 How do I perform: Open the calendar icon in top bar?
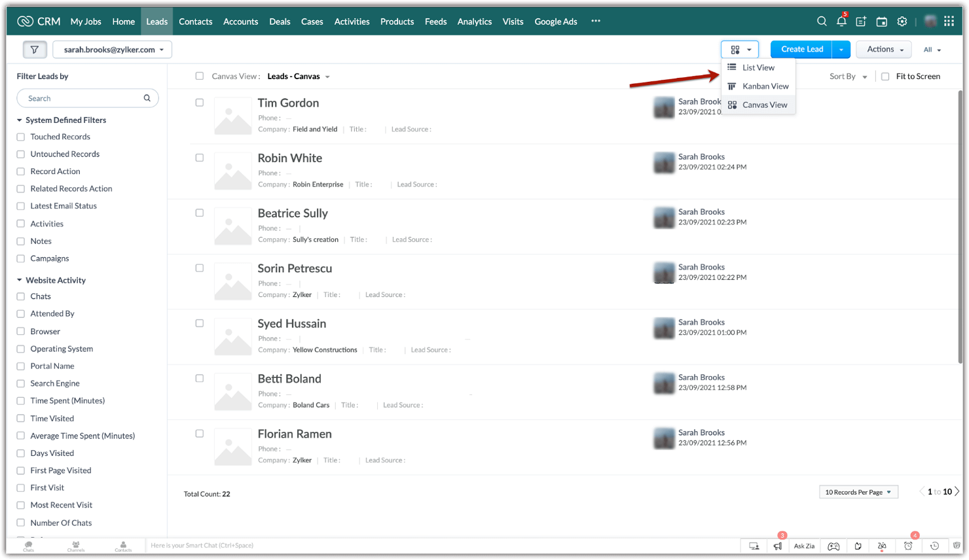pyautogui.click(x=881, y=21)
